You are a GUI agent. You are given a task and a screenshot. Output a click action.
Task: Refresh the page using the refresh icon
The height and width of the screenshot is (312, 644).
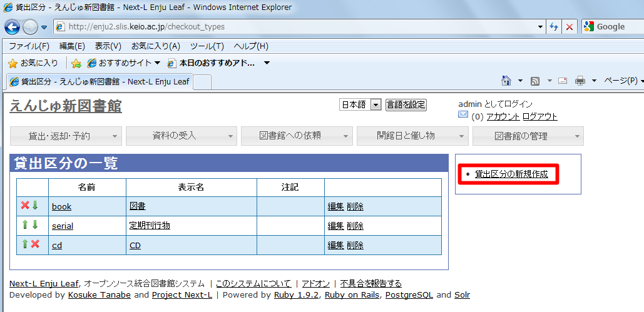click(x=554, y=27)
